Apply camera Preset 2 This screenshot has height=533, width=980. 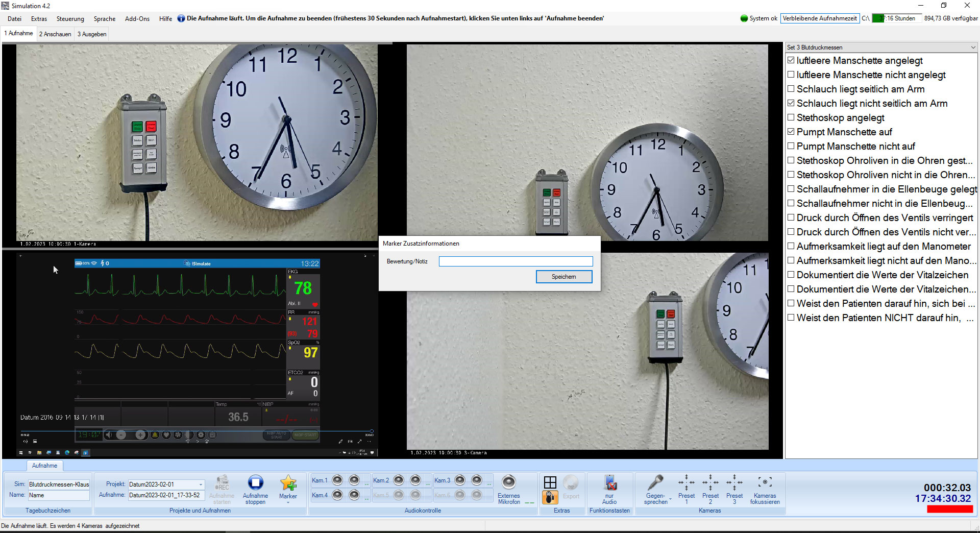(x=710, y=489)
